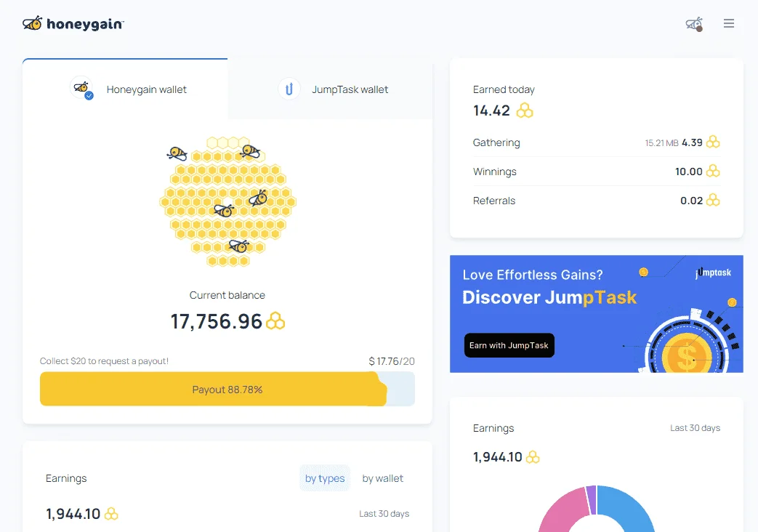Click honeycomb icon beside right panel 1,944.10
This screenshot has width=758, height=532.
(532, 456)
